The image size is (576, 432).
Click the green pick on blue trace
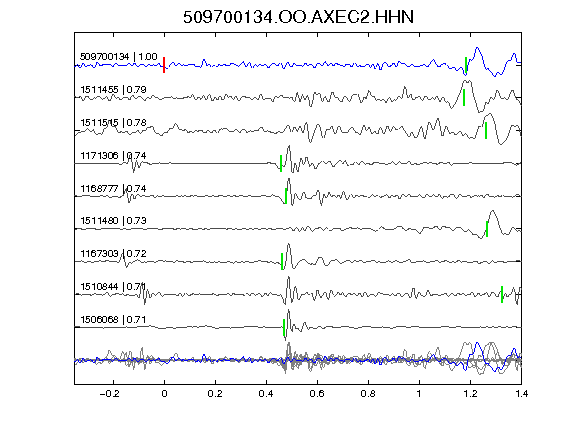click(x=466, y=65)
